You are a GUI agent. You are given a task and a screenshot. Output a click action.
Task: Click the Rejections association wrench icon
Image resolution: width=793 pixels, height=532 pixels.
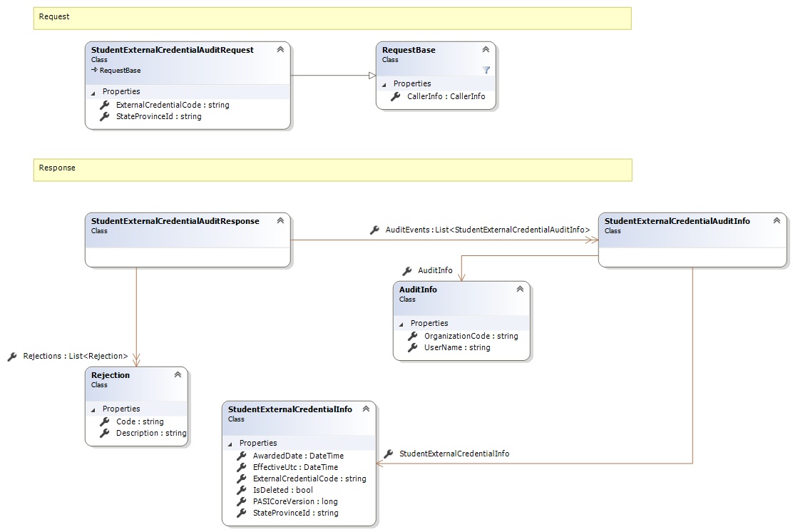pyautogui.click(x=12, y=357)
